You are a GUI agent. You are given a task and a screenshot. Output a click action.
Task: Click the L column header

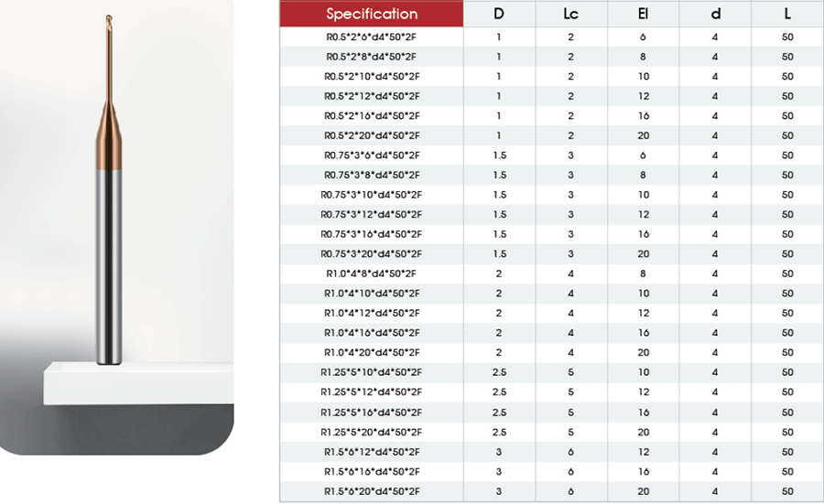[787, 14]
